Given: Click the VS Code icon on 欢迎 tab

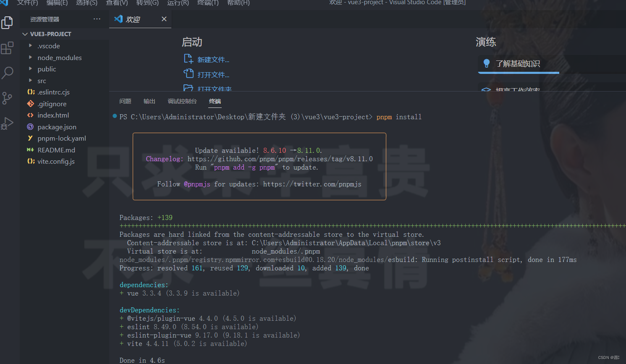Looking at the screenshot, I should [x=118, y=19].
